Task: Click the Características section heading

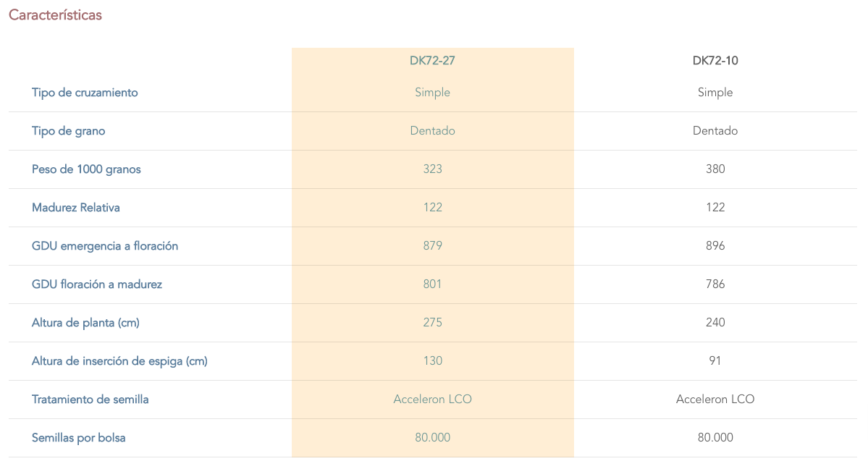Action: pos(55,15)
